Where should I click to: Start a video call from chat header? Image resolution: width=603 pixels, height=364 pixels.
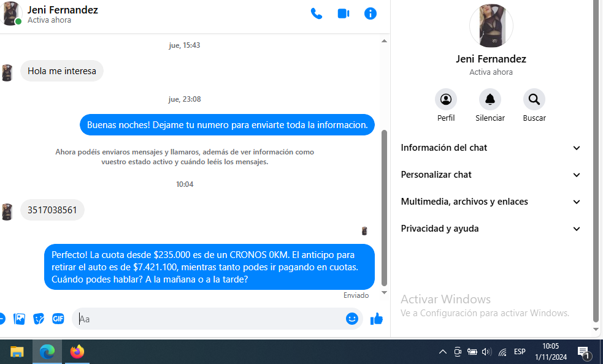click(x=344, y=13)
